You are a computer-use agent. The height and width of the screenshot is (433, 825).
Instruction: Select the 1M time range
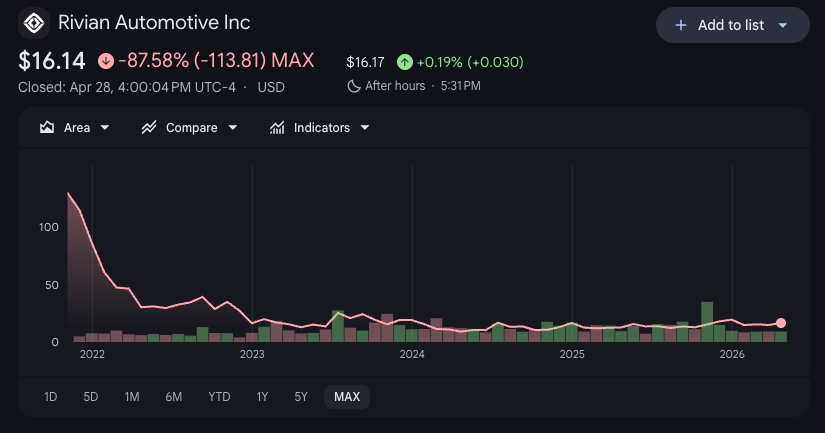click(x=132, y=397)
